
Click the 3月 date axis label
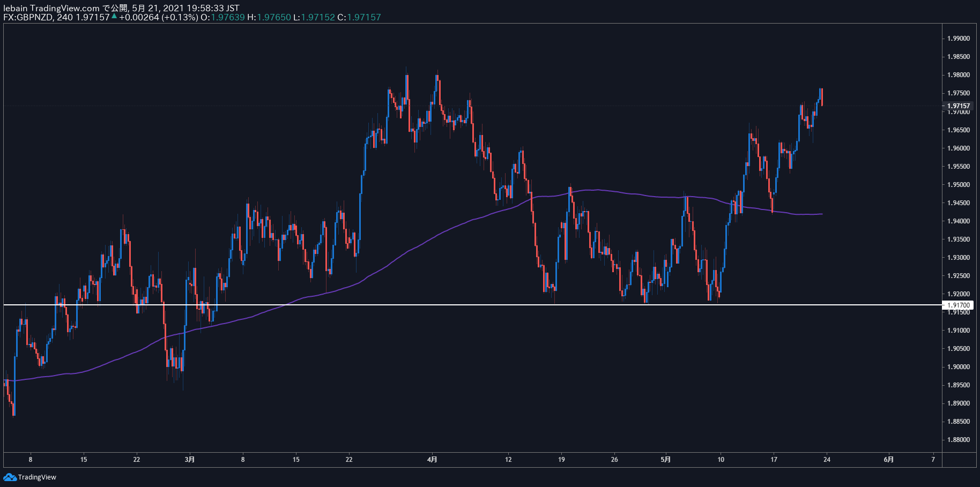coord(190,459)
